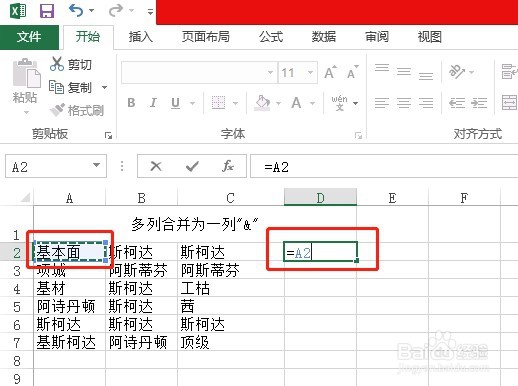
Task: Select row 5 header
Action: [17, 307]
